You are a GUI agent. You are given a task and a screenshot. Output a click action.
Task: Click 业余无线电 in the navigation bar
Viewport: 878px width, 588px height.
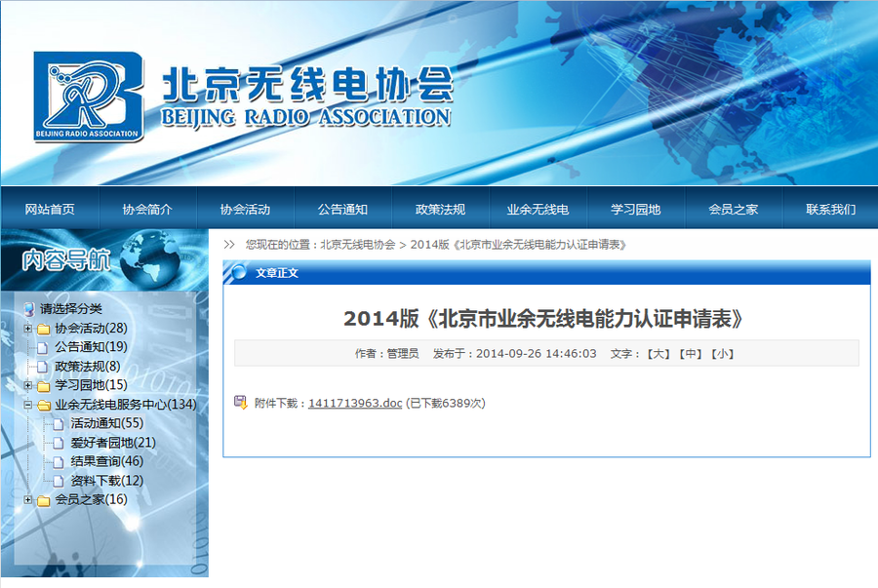(539, 210)
